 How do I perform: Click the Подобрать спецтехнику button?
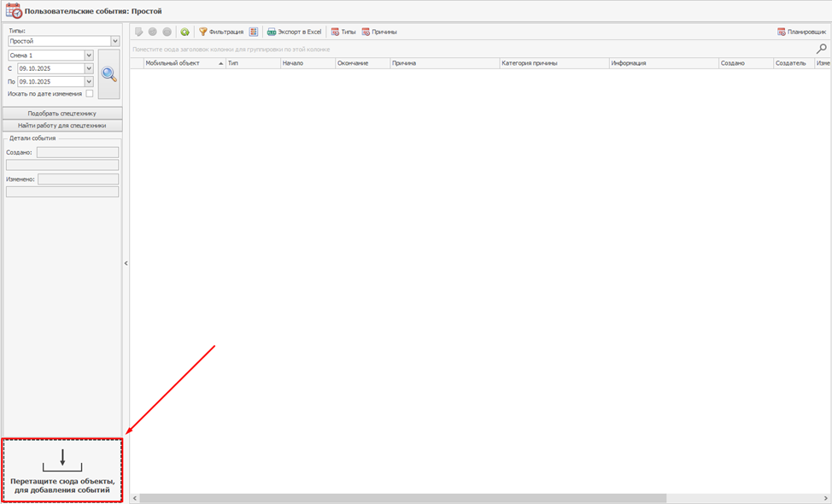click(x=62, y=113)
